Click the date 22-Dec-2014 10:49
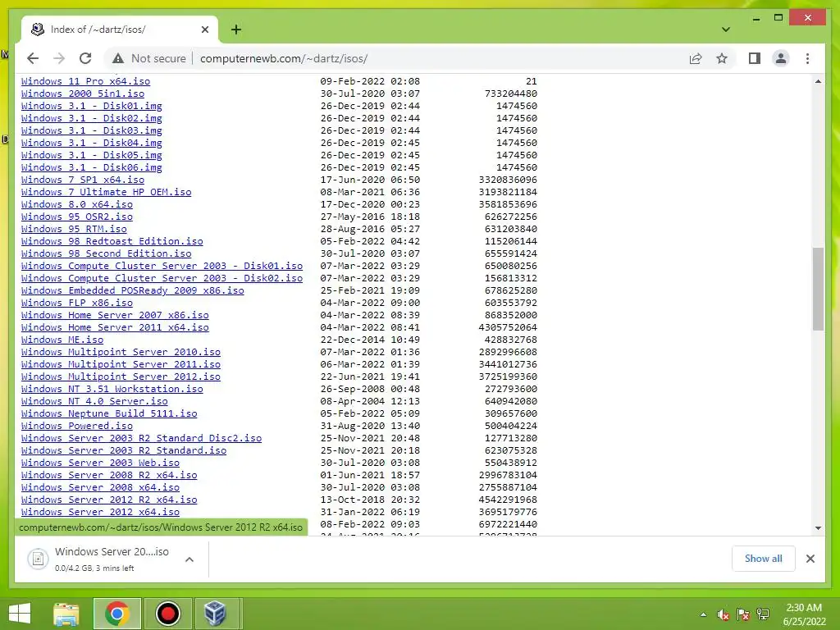840x630 pixels. click(x=370, y=340)
